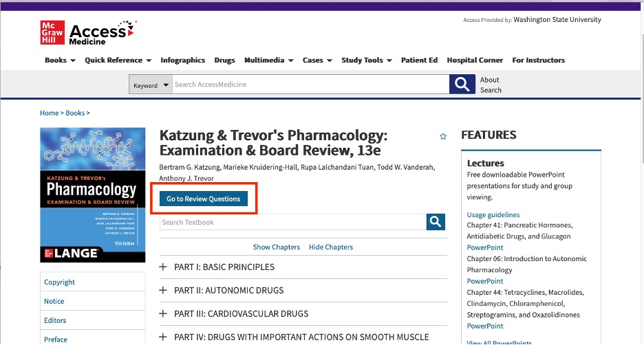Favorite the book with the star icon
The image size is (644, 345).
click(x=443, y=136)
